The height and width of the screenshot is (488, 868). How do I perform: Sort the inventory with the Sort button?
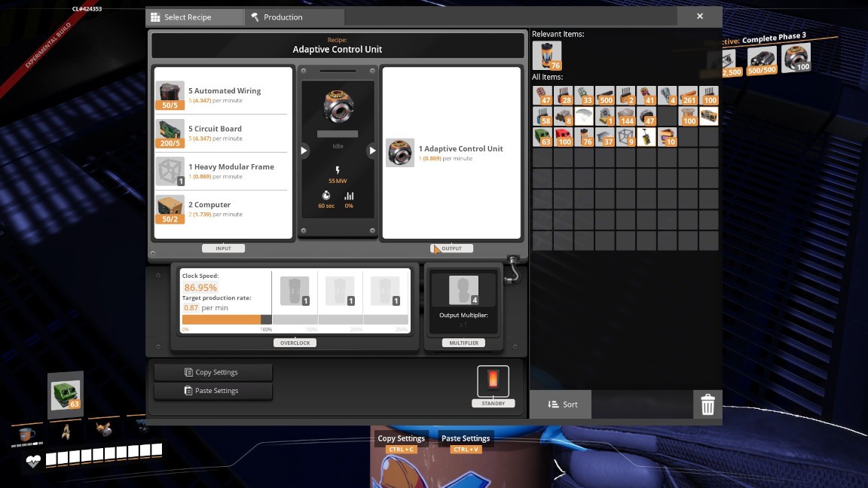pos(561,404)
